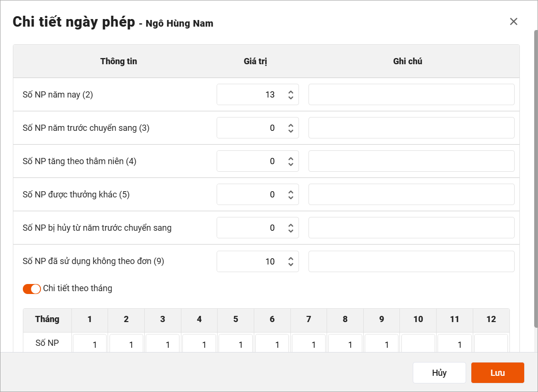
Task: Close the leave details dialog
Action: coord(513,21)
